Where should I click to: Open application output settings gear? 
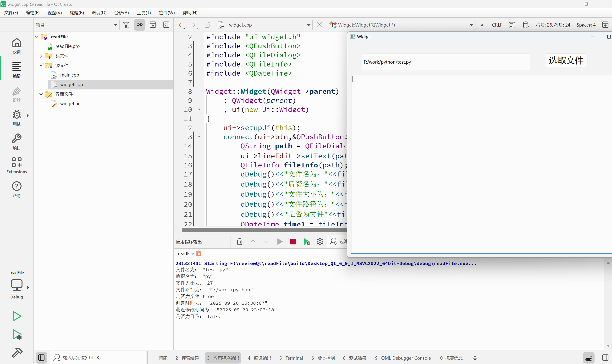tap(320, 242)
